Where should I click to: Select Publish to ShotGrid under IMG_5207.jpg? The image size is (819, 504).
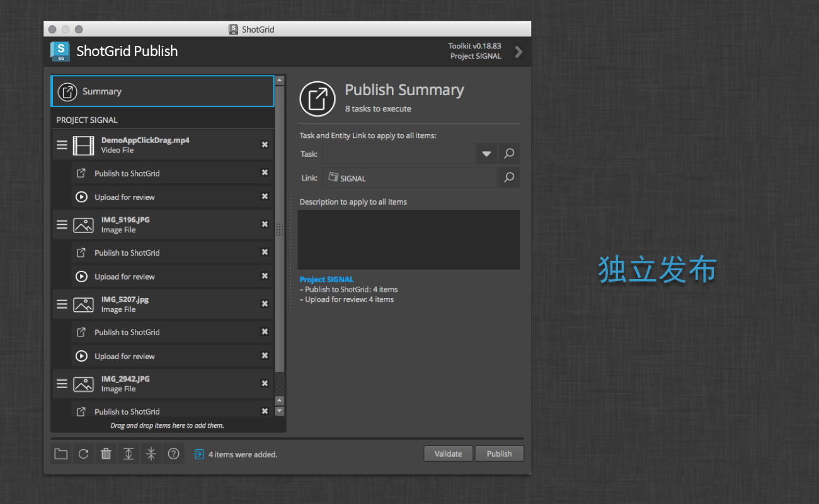[x=171, y=332]
